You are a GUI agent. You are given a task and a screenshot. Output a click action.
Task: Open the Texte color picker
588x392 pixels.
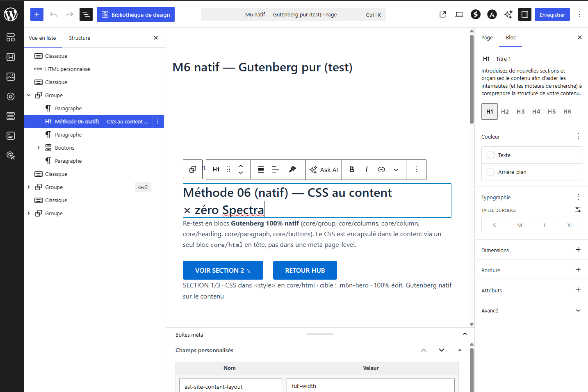[x=532, y=155]
